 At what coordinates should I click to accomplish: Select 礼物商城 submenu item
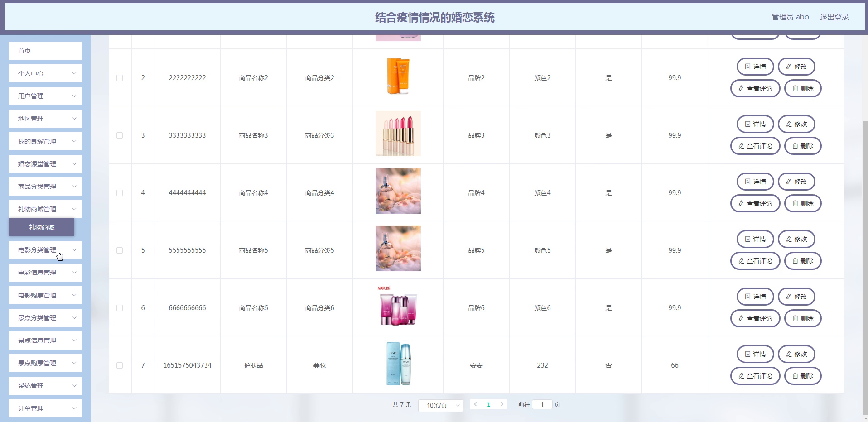coord(42,227)
